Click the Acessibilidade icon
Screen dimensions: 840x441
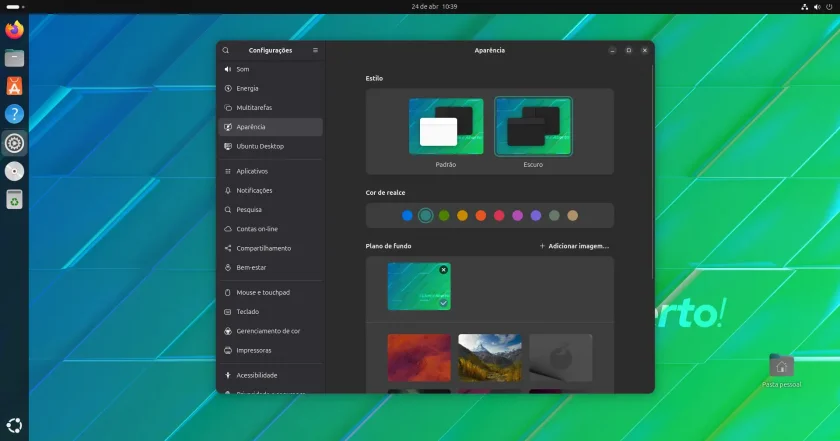click(228, 376)
